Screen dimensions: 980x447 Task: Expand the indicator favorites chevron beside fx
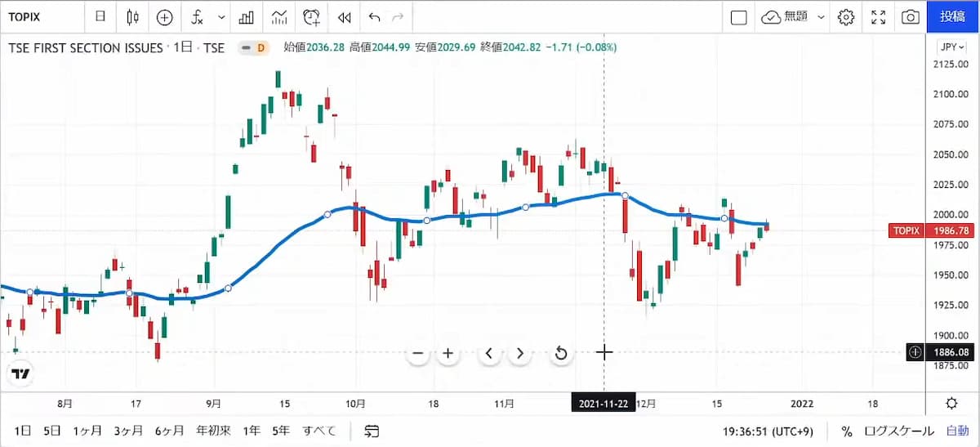click(x=222, y=16)
